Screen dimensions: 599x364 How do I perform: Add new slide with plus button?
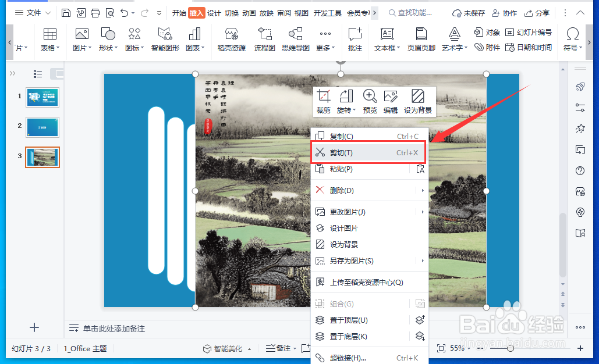34,327
